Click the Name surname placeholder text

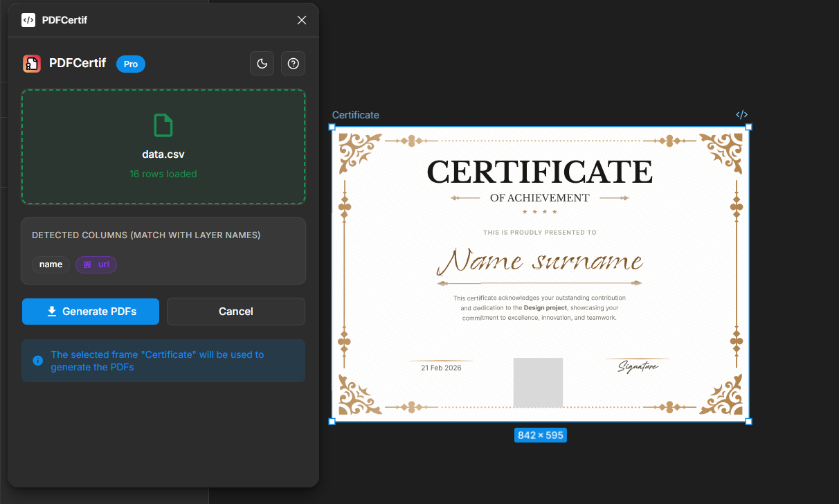[539, 262]
